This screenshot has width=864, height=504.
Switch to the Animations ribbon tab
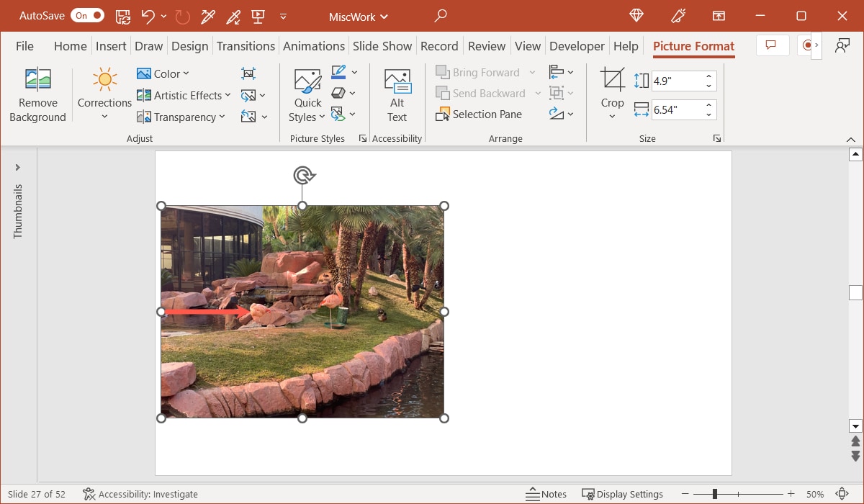(x=314, y=45)
